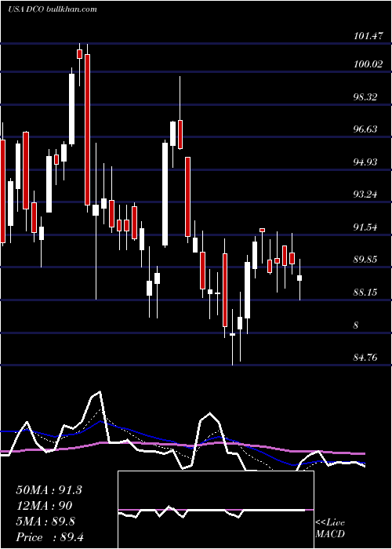This screenshot has height=549, width=392.
Task: Click the 84.76 price axis label
Action: [365, 358]
